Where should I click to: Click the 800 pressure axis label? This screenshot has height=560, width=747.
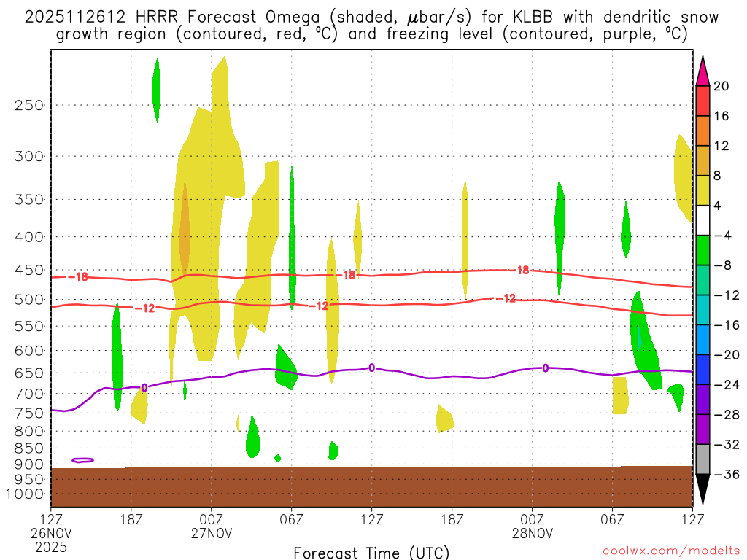[29, 431]
